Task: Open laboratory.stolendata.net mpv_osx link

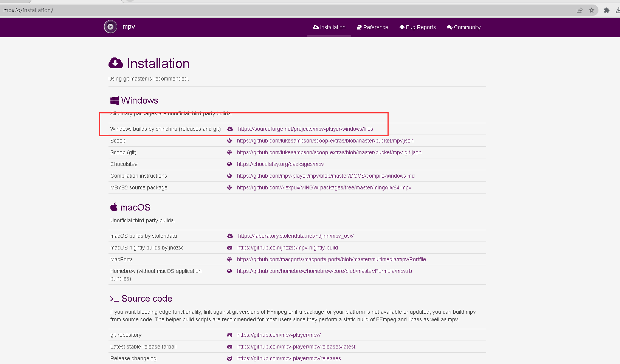Action: (x=296, y=236)
